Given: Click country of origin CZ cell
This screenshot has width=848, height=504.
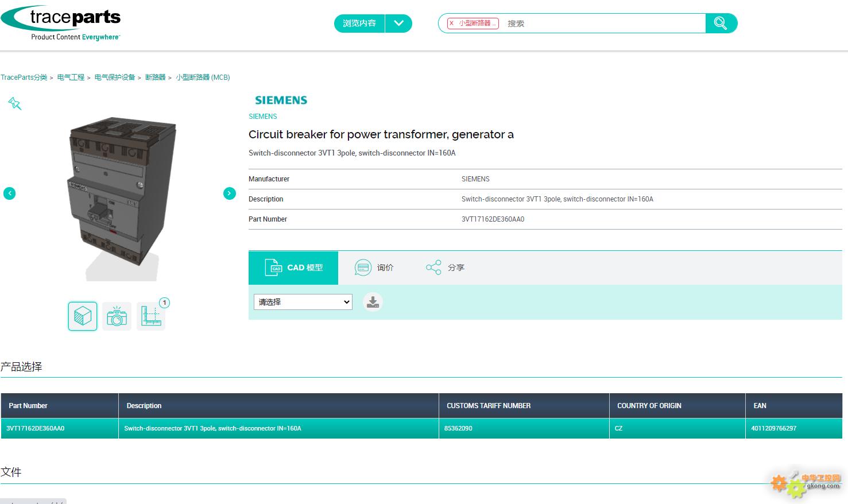Looking at the screenshot, I should tap(677, 428).
